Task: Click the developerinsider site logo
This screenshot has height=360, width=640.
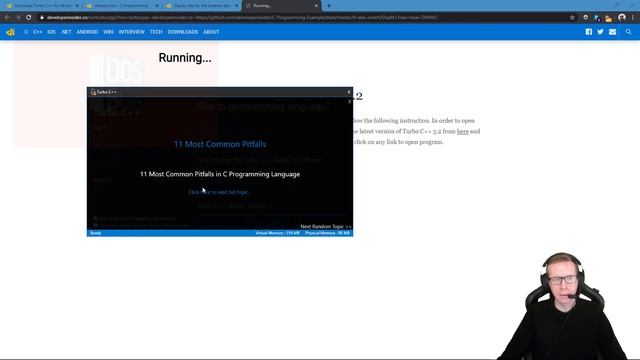Action: click(10, 32)
